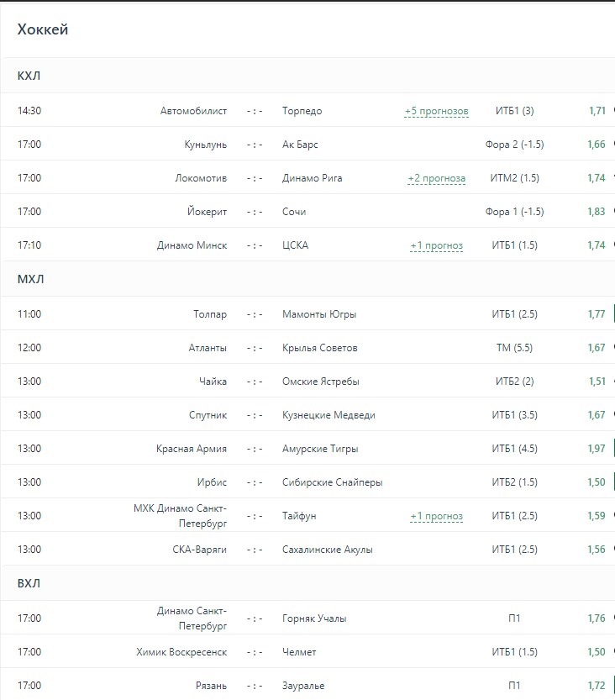Click the Ак Барс team name
This screenshot has height=700, width=615.
coord(300,145)
